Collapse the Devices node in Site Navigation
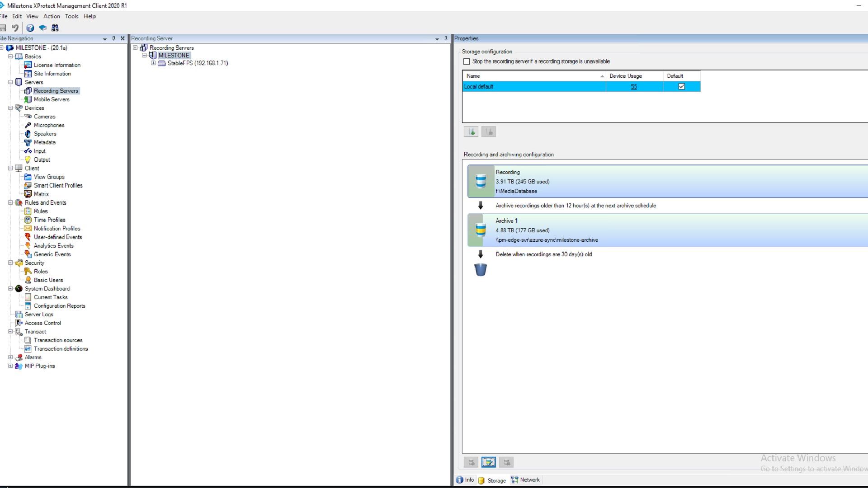Viewport: 868px width, 488px height. [10, 108]
